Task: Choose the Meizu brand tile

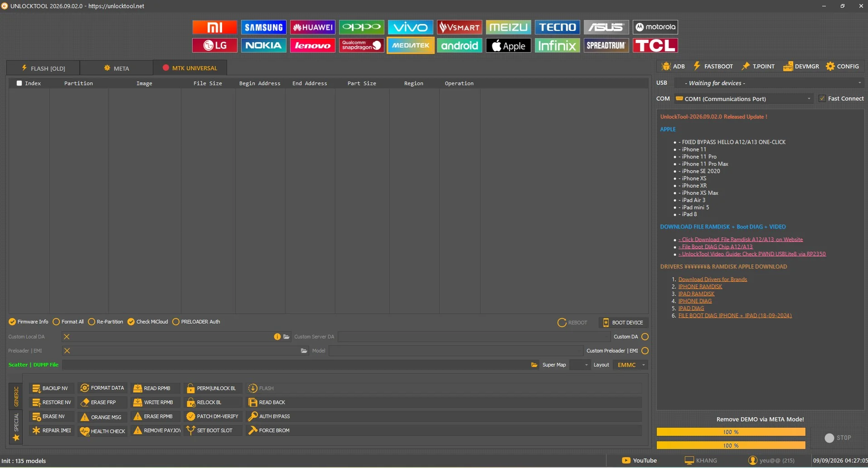Action: pos(508,27)
